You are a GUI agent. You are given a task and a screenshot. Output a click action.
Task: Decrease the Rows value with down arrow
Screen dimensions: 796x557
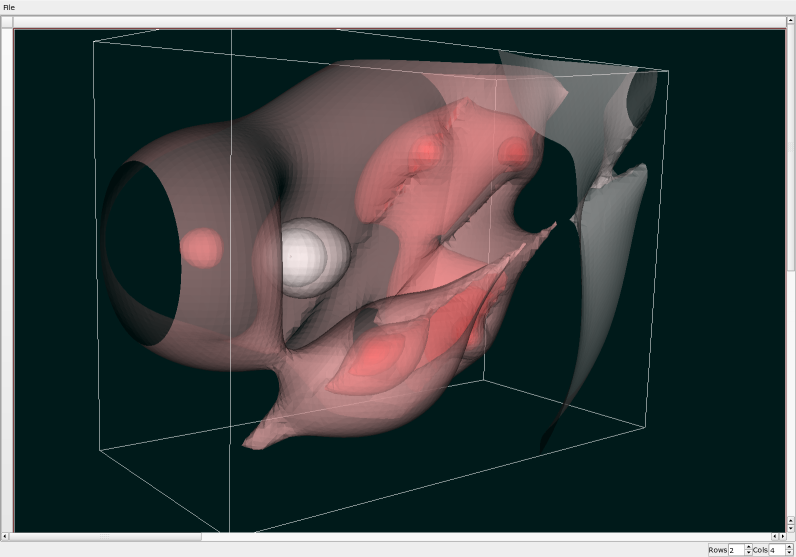pyautogui.click(x=749, y=552)
